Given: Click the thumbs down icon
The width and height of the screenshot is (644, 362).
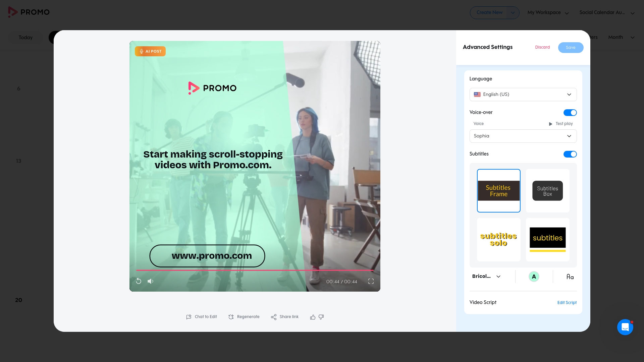Looking at the screenshot, I should [x=321, y=317].
